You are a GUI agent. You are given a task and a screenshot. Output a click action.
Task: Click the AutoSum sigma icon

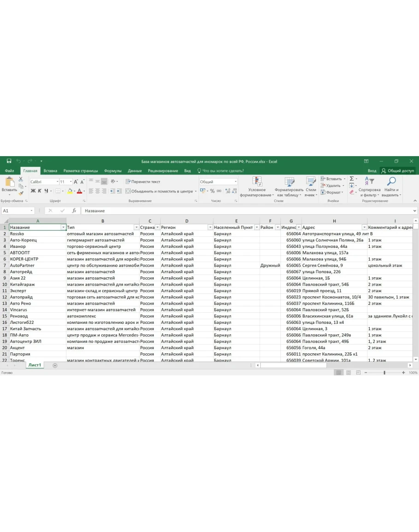[352, 179]
